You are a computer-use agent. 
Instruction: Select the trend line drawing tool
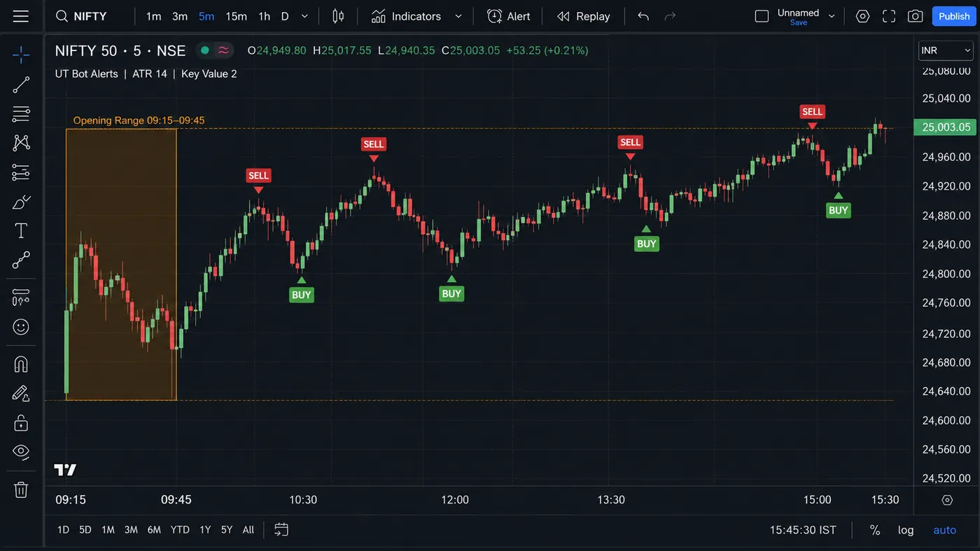coord(21,85)
